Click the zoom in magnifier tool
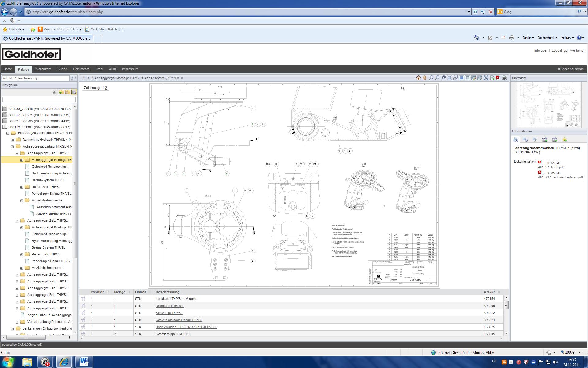Viewport: 588px width, 368px height. pyautogui.click(x=431, y=78)
